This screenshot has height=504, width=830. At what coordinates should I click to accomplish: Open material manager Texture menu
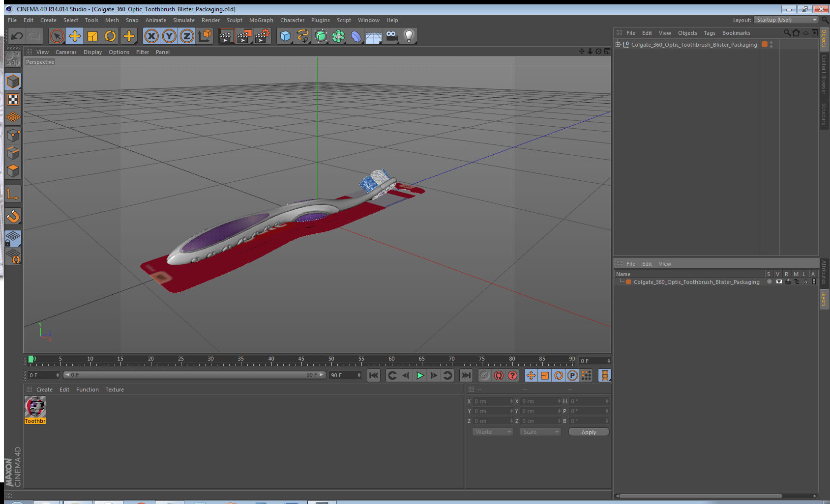(x=115, y=390)
